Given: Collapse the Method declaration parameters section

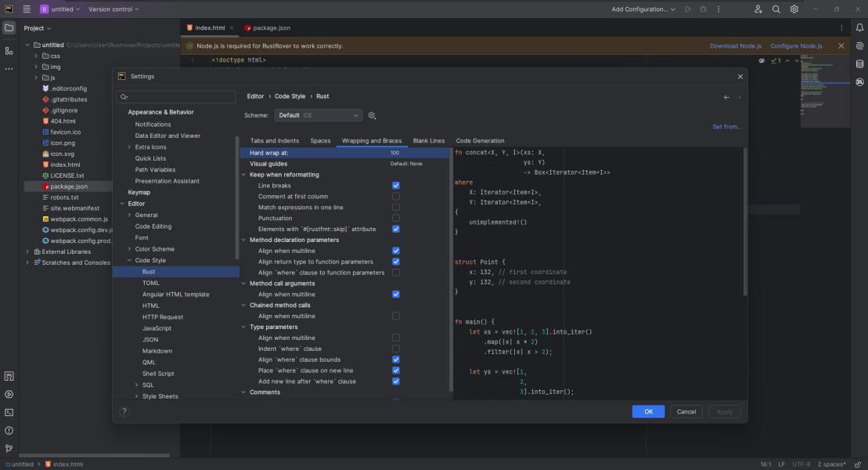Looking at the screenshot, I should pyautogui.click(x=244, y=240).
